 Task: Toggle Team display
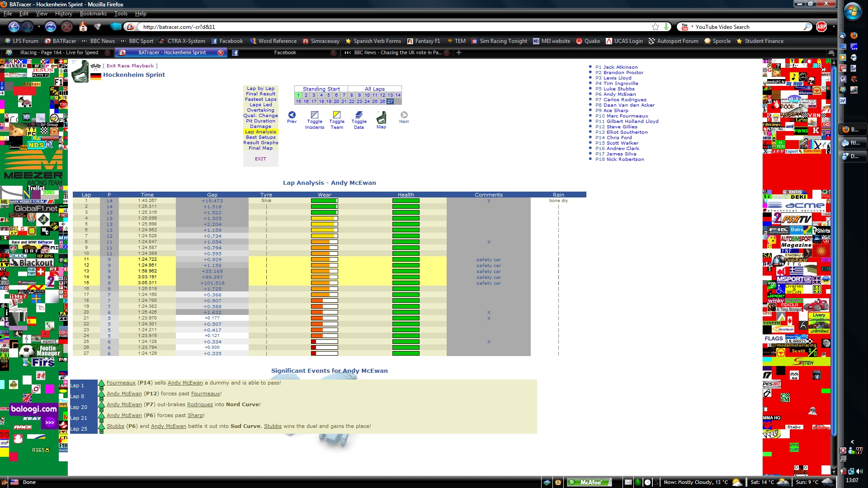(337, 116)
